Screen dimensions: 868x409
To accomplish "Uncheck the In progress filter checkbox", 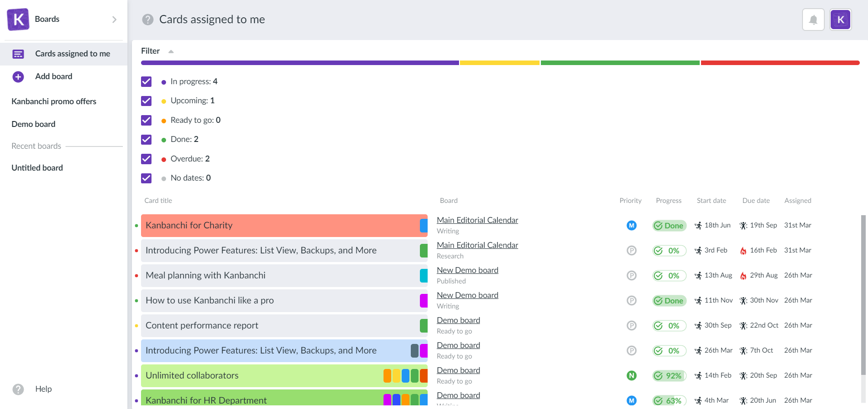I will (x=146, y=81).
